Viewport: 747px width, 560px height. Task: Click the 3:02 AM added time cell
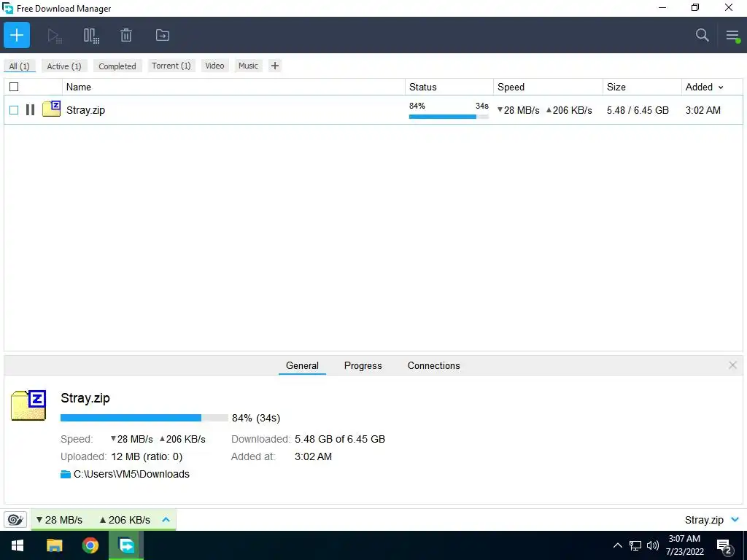point(703,110)
